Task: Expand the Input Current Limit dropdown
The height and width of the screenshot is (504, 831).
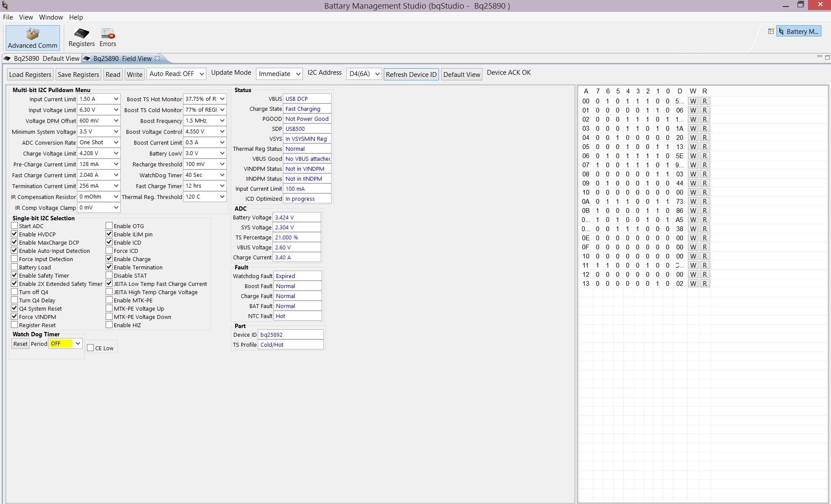Action: coord(99,99)
